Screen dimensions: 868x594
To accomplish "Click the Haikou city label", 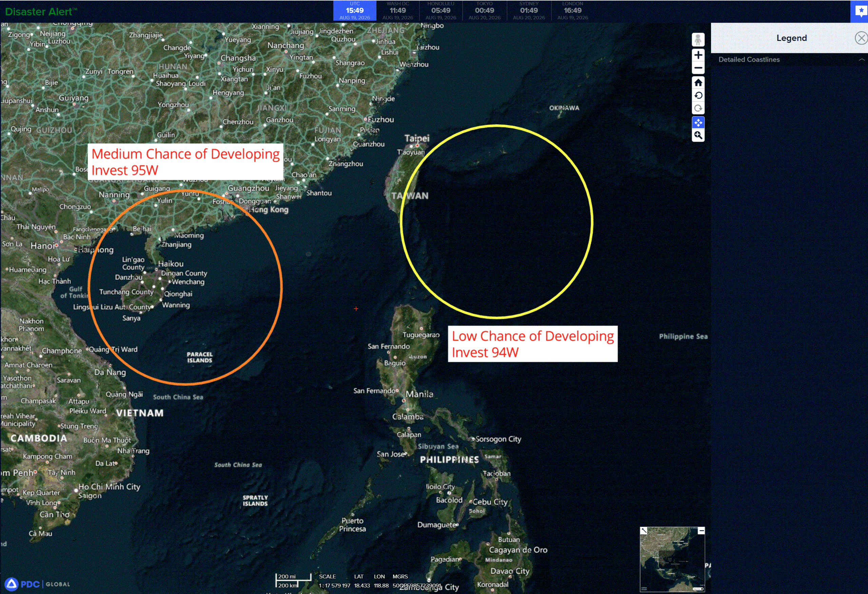I will tap(171, 264).
